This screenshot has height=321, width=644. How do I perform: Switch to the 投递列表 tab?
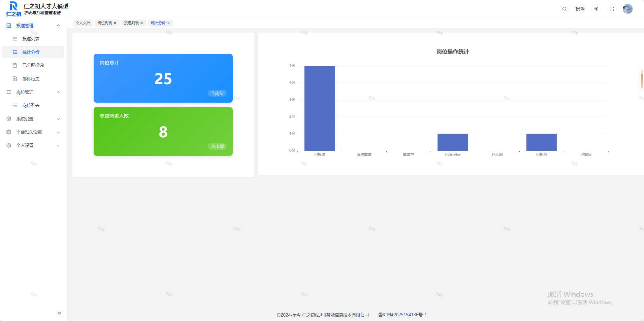pos(131,23)
